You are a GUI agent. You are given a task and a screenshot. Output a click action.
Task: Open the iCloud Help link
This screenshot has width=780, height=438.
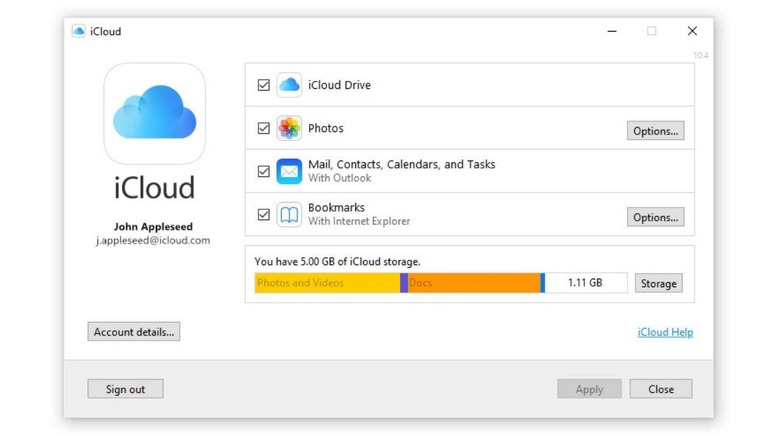coord(665,332)
